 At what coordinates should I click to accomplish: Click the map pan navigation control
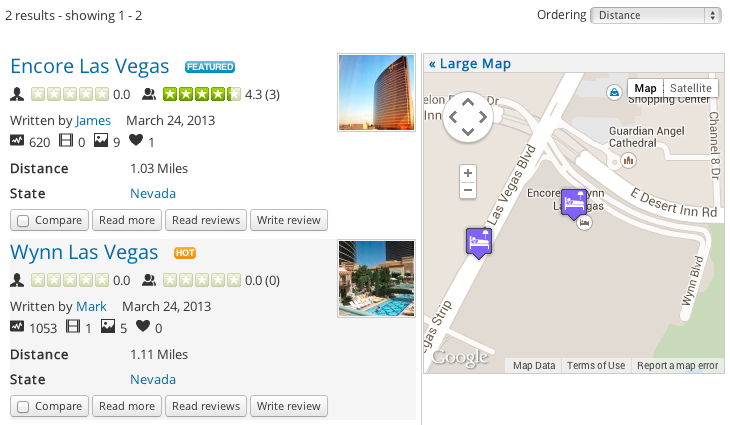467,117
